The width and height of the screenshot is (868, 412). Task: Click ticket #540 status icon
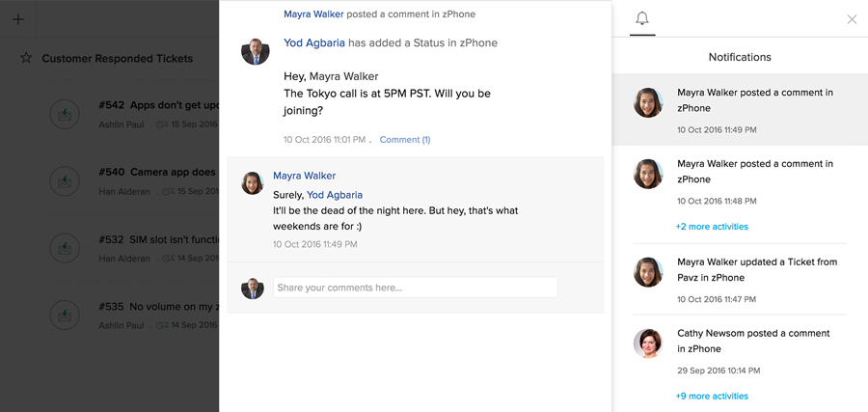click(65, 180)
